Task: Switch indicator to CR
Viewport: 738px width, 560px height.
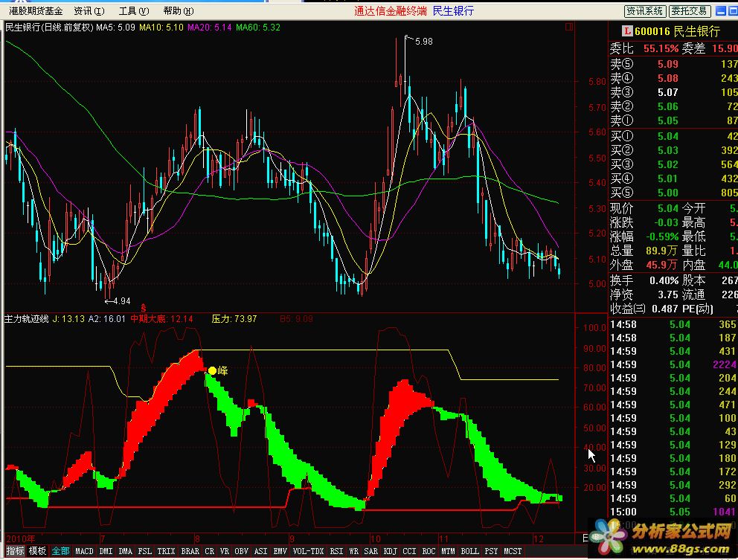Action: [x=210, y=551]
